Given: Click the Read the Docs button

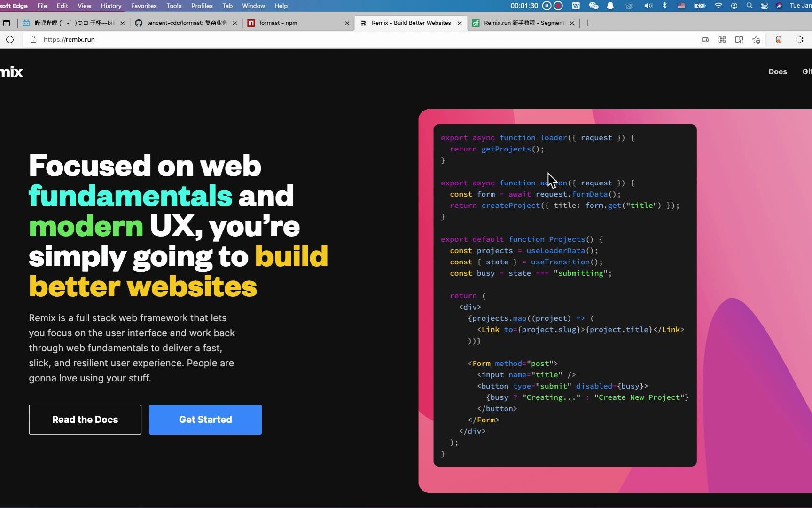Looking at the screenshot, I should (85, 420).
